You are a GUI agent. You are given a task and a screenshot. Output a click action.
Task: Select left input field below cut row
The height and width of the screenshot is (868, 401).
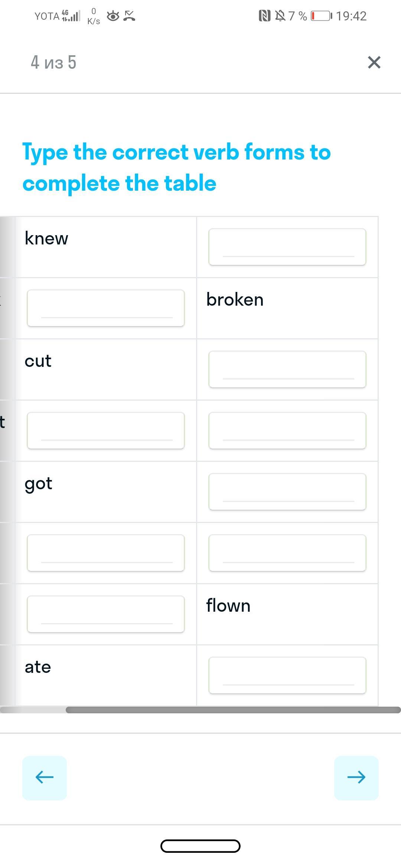point(106,431)
